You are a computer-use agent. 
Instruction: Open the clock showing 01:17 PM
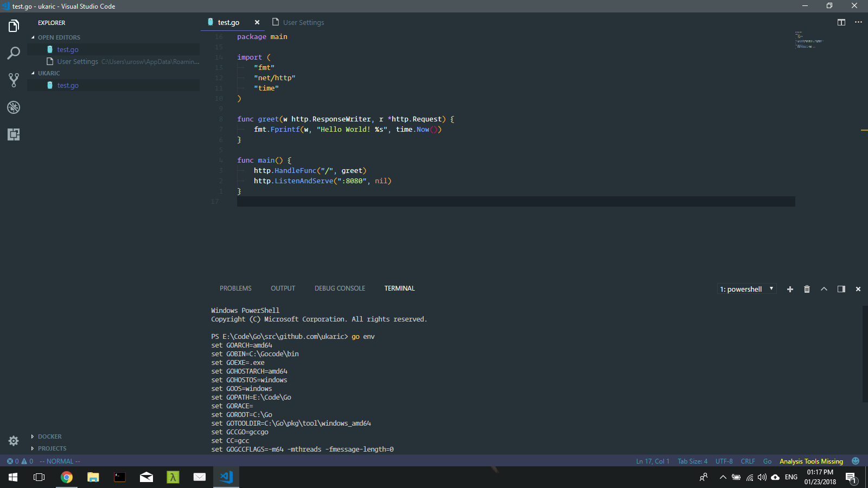820,477
